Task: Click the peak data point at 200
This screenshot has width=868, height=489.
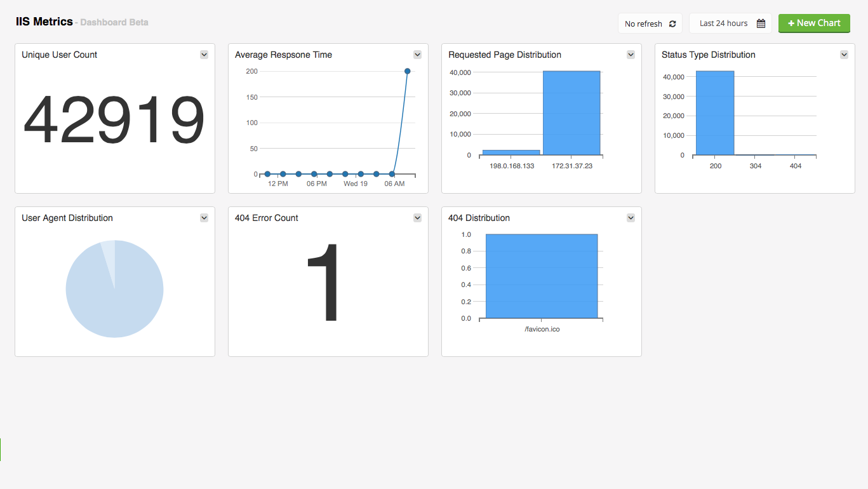Action: pyautogui.click(x=407, y=71)
